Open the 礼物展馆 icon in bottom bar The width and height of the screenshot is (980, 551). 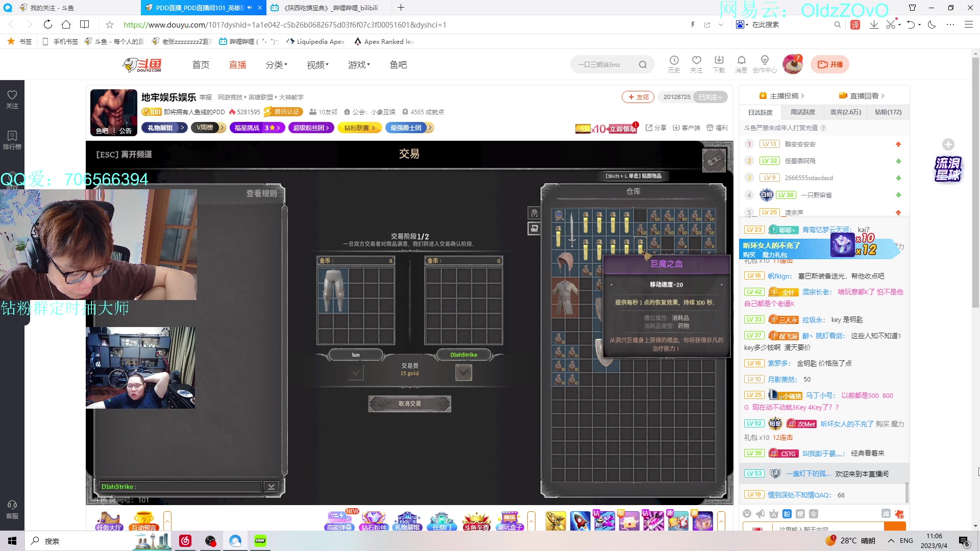(x=407, y=521)
